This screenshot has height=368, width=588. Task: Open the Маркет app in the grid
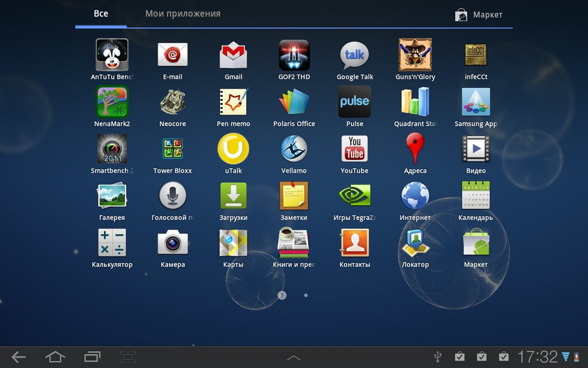pos(476,242)
